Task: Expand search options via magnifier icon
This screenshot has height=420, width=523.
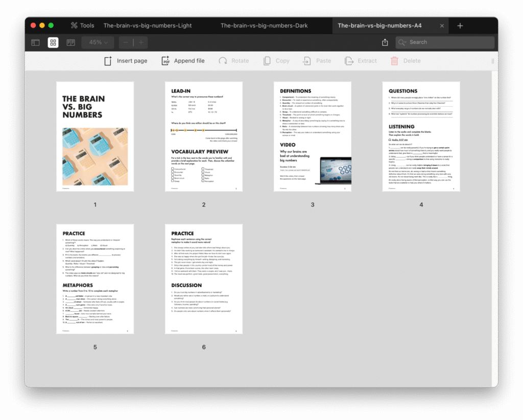Action: 402,42
